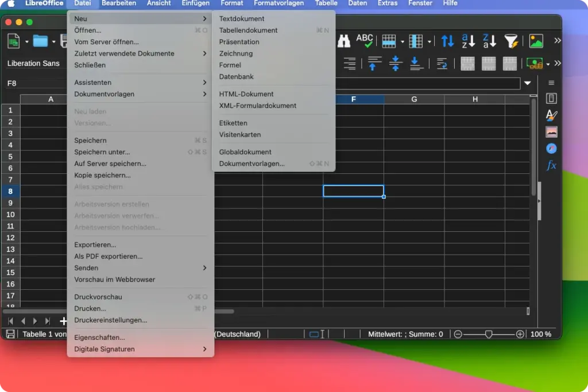This screenshot has width=588, height=392.
Task: Run the spelling check ABC icon
Action: [x=365, y=41]
